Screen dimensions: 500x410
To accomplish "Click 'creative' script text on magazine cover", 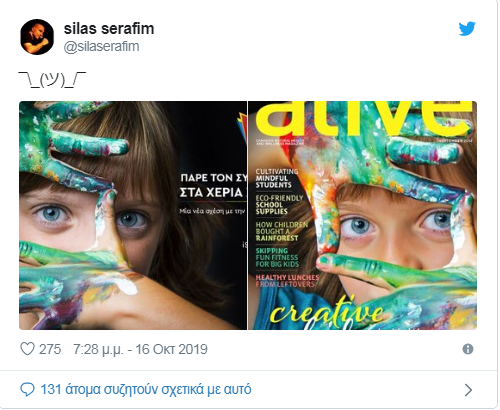I will pos(327,312).
